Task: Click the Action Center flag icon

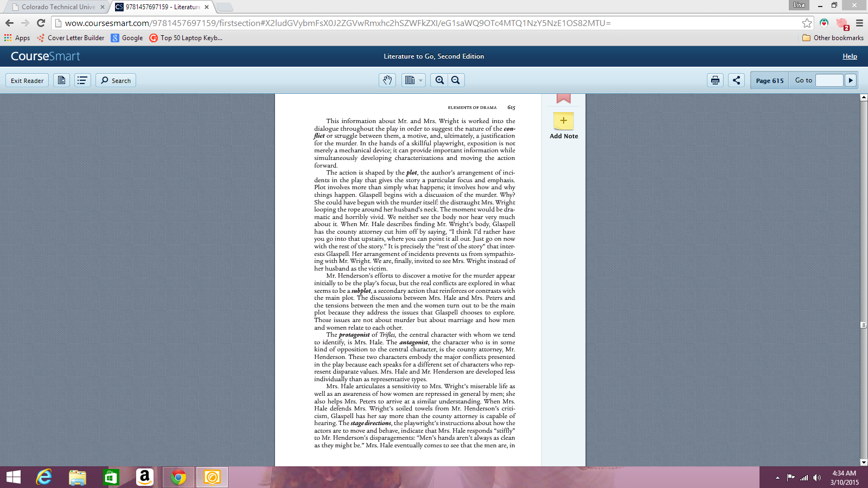Action: 790,478
